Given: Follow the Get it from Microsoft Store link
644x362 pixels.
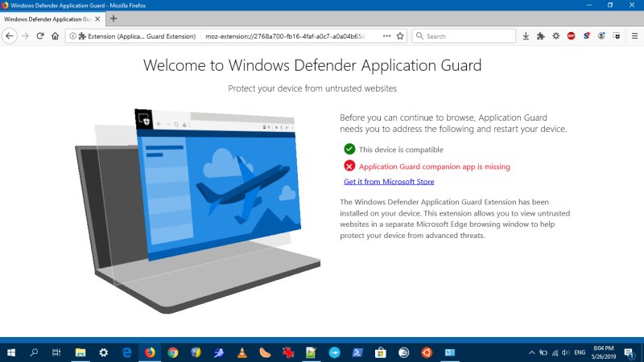Looking at the screenshot, I should [x=389, y=182].
